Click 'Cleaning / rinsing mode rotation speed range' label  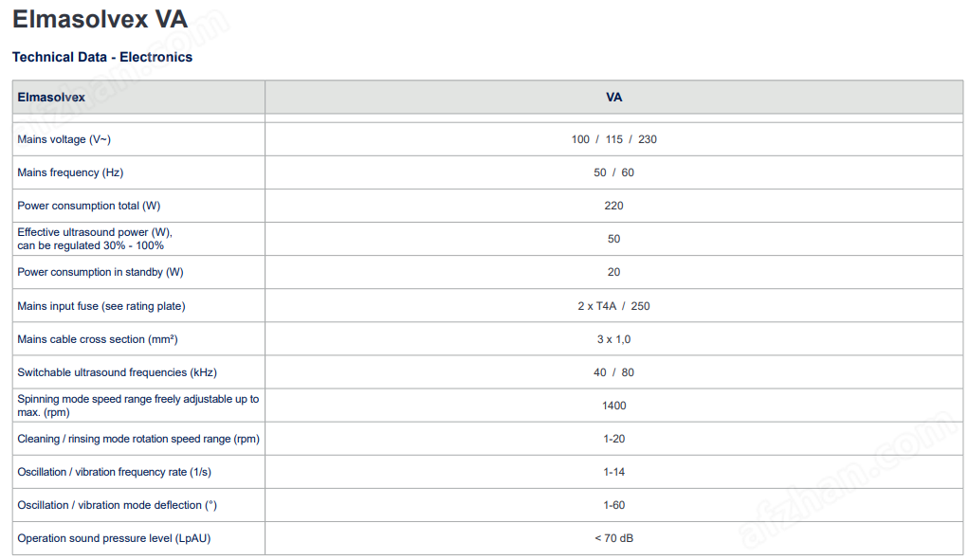pyautogui.click(x=138, y=439)
